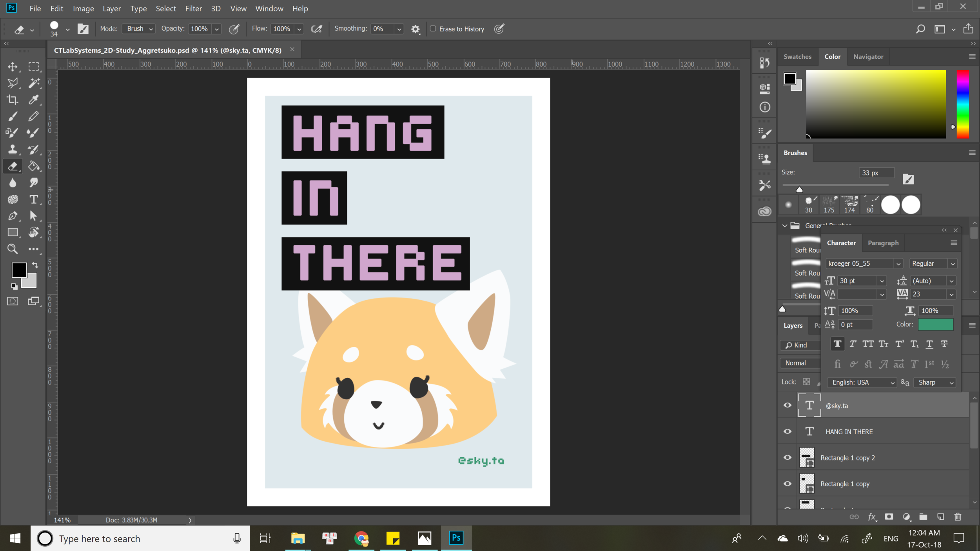
Task: Select the Rectangle shape tool
Action: coord(13,232)
